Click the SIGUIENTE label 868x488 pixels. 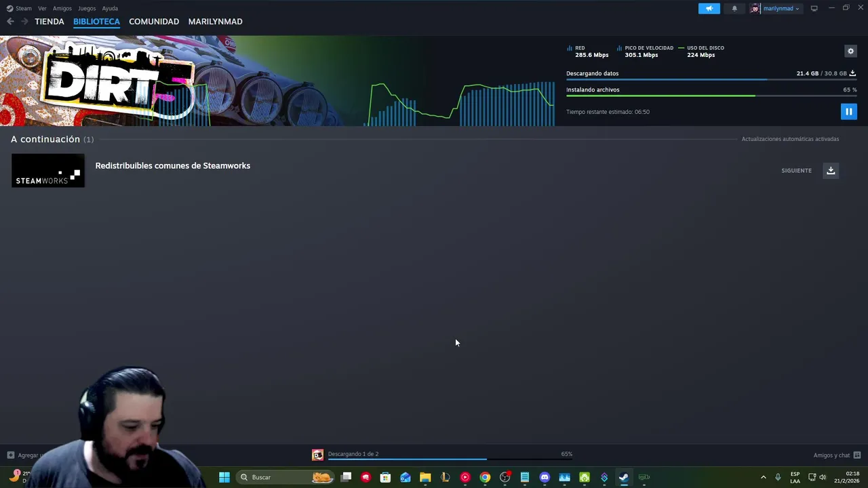pyautogui.click(x=796, y=171)
